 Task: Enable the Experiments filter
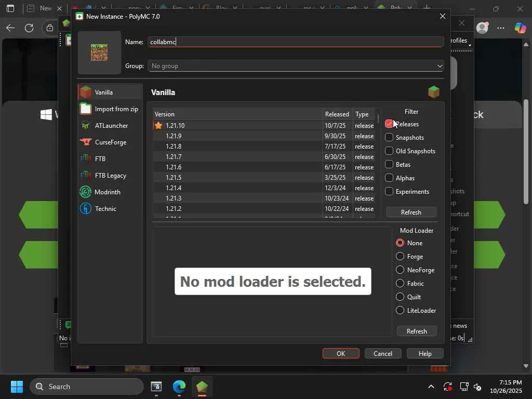click(x=389, y=191)
